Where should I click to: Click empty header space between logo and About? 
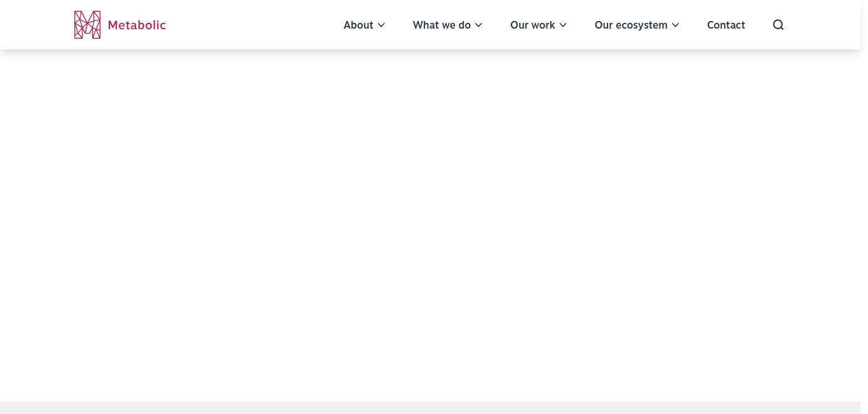pyautogui.click(x=254, y=25)
